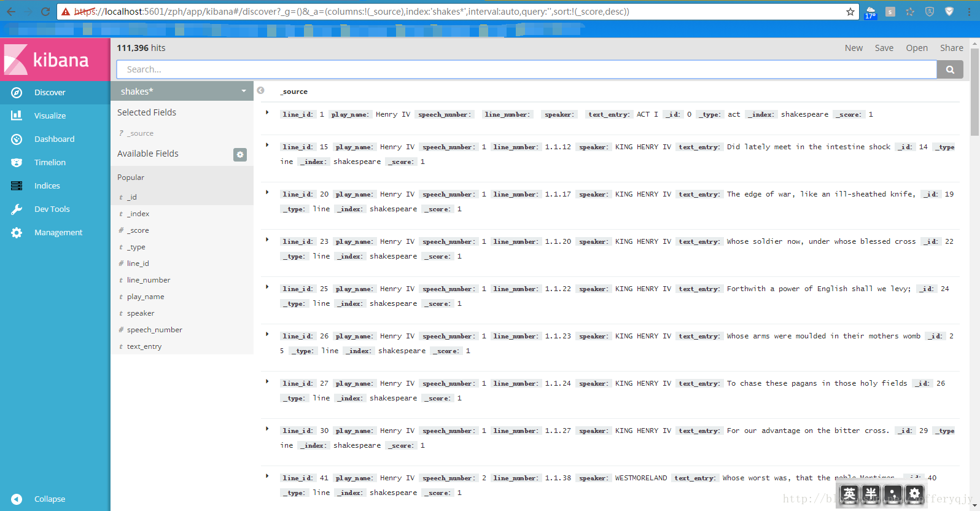Open Visualize bar chart icon
The image size is (980, 511).
[17, 115]
